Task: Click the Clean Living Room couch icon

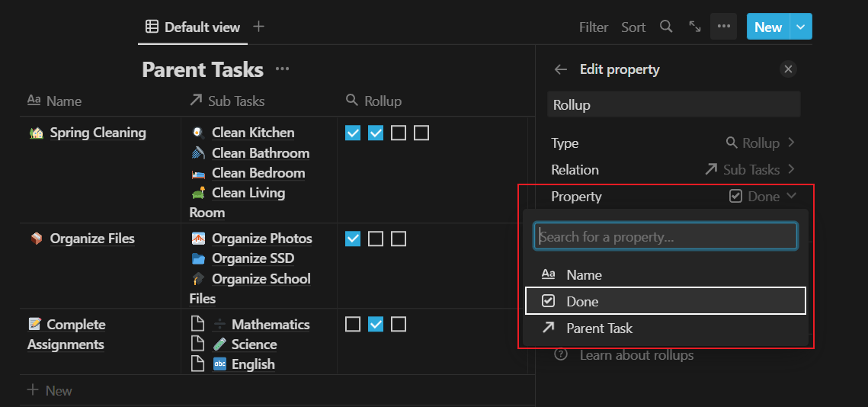Action: coord(198,193)
